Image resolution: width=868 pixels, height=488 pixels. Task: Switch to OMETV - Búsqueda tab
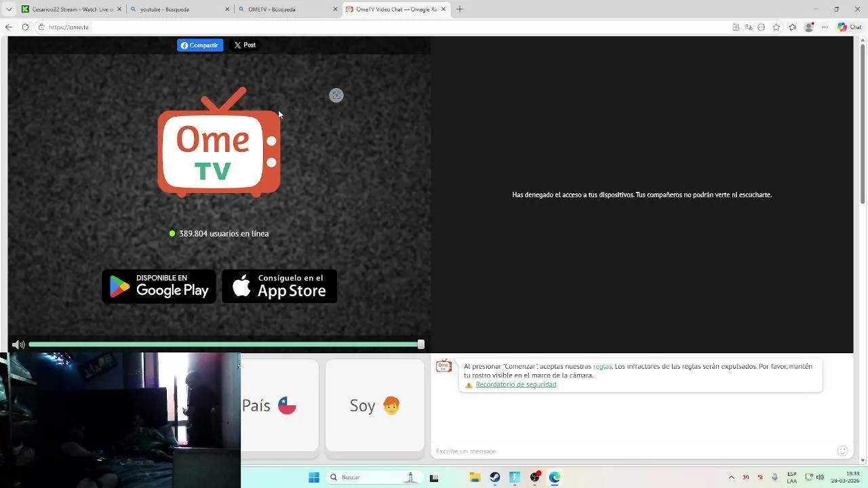click(x=288, y=9)
